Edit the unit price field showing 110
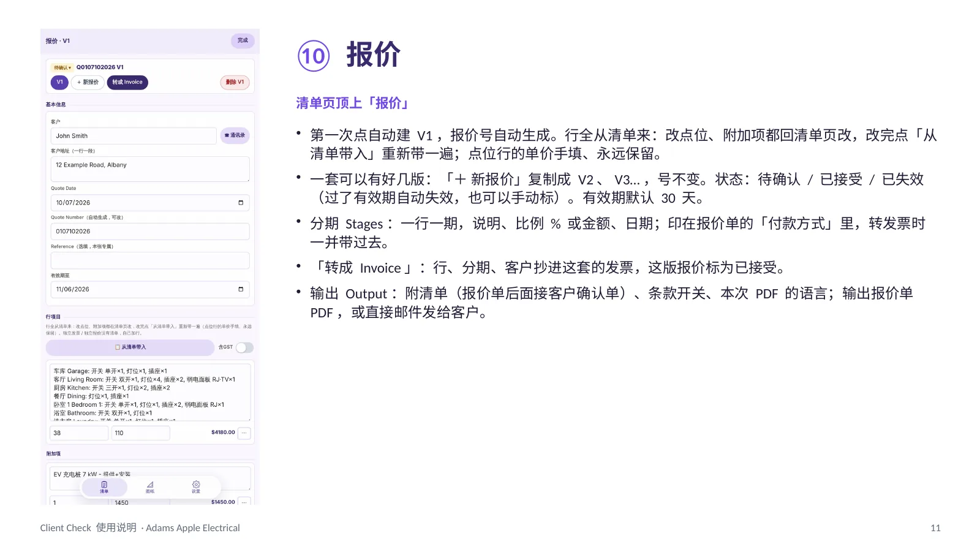The height and width of the screenshot is (552, 980). coord(140,433)
